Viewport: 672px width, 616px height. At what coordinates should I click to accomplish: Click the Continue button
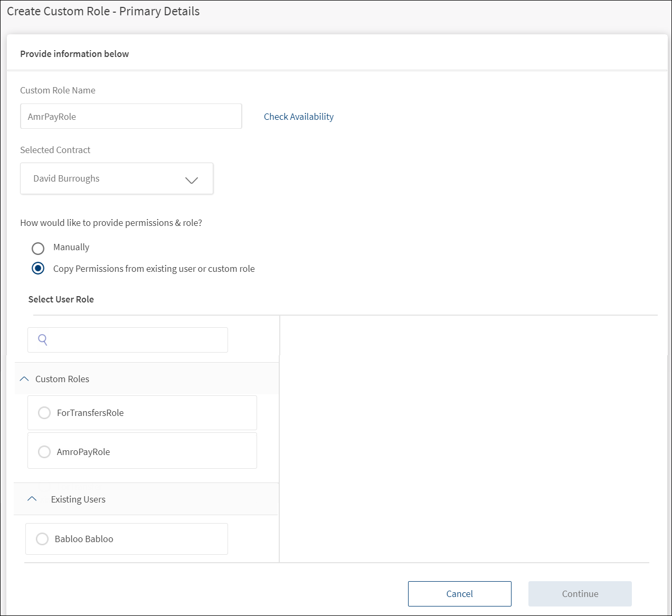click(580, 594)
